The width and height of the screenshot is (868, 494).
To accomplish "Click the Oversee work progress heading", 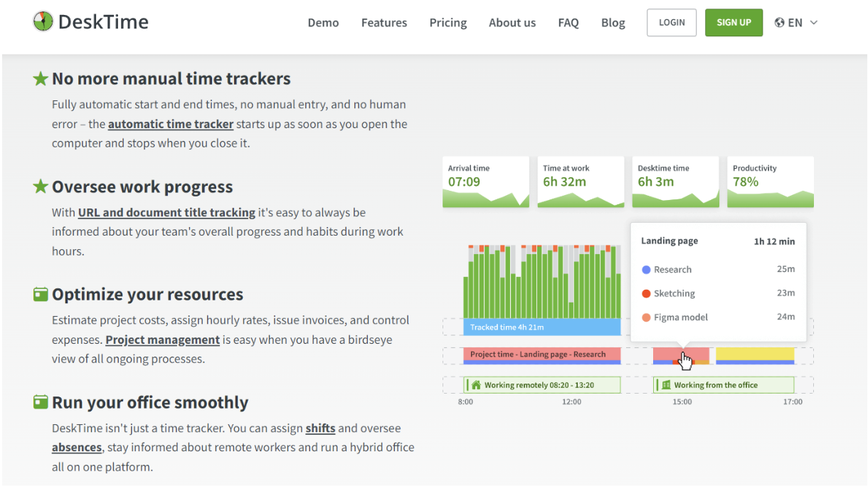I will (142, 186).
